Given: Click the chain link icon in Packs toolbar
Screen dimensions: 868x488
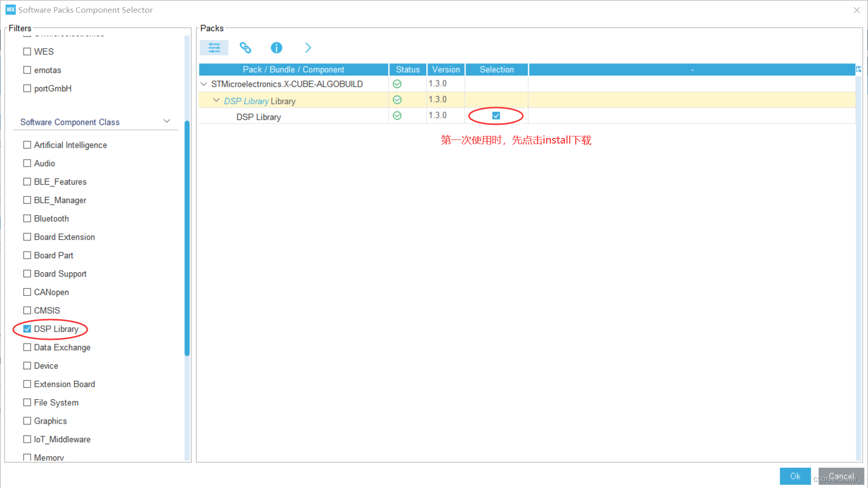Looking at the screenshot, I should click(x=246, y=48).
